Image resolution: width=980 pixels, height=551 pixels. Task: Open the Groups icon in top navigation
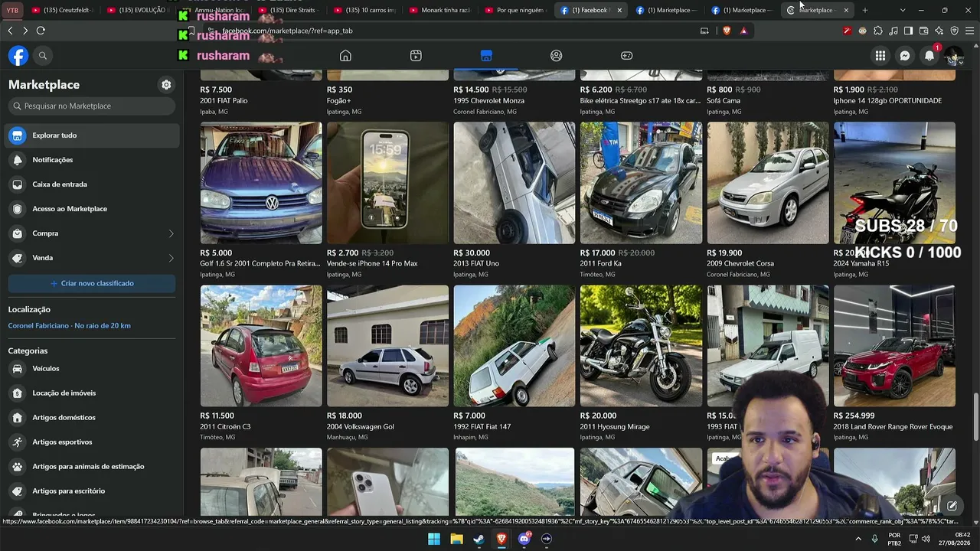(x=557, y=55)
